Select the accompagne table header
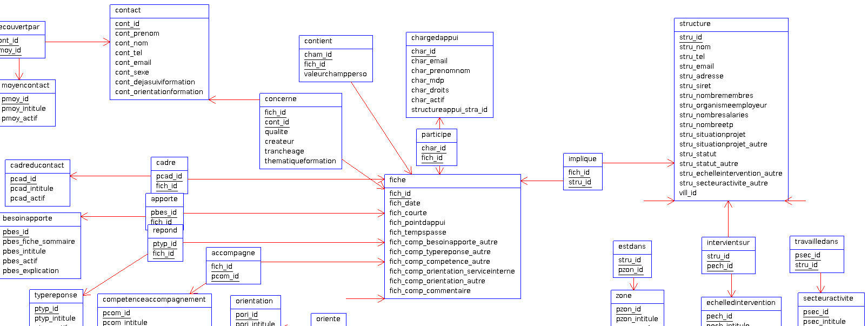 [x=233, y=253]
